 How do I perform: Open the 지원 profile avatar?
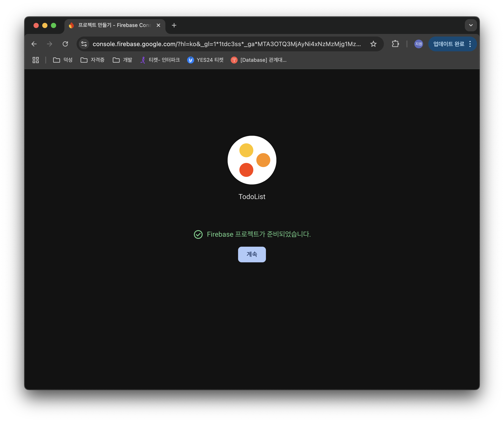click(x=418, y=44)
